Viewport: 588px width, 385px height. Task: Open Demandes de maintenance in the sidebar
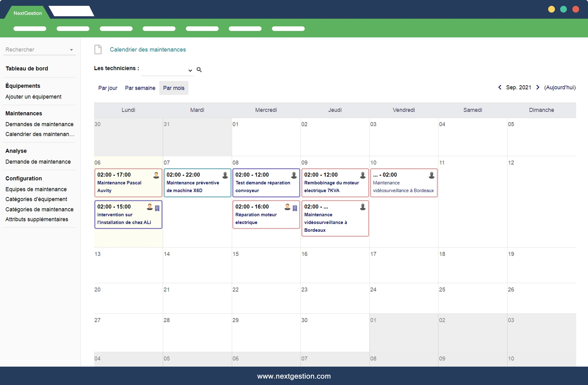[x=40, y=124]
